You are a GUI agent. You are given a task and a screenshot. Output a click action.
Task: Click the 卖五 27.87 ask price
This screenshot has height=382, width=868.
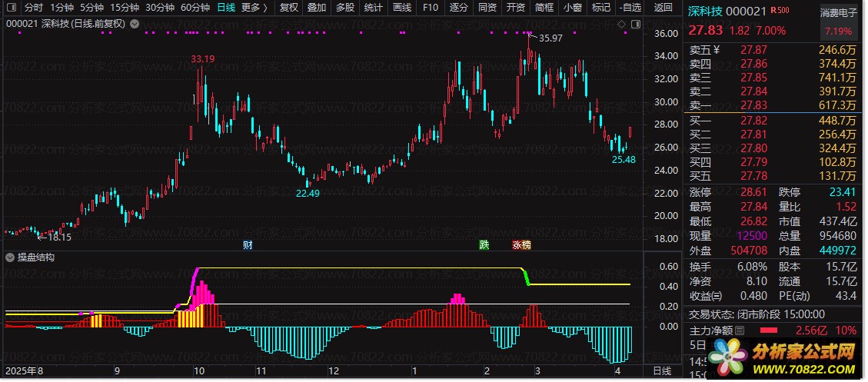point(754,51)
